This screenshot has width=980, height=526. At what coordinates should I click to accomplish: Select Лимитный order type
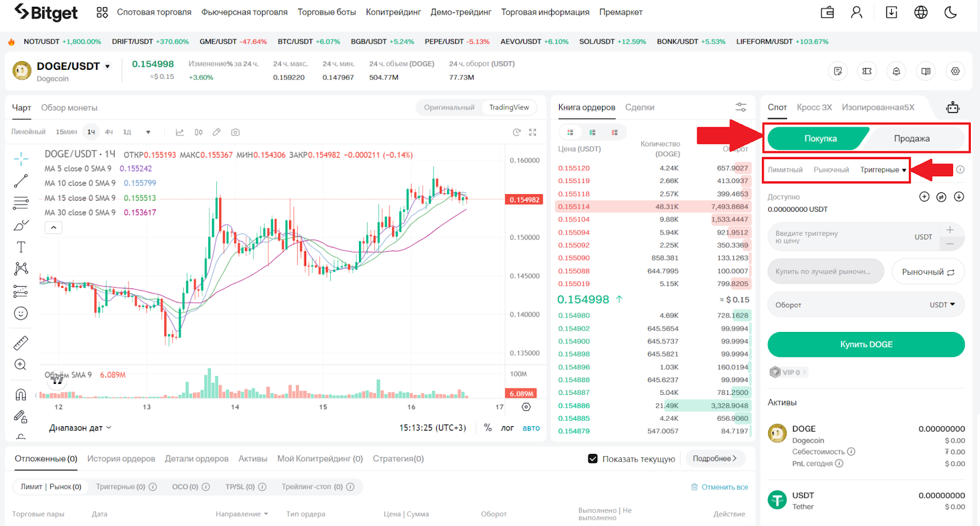[785, 170]
